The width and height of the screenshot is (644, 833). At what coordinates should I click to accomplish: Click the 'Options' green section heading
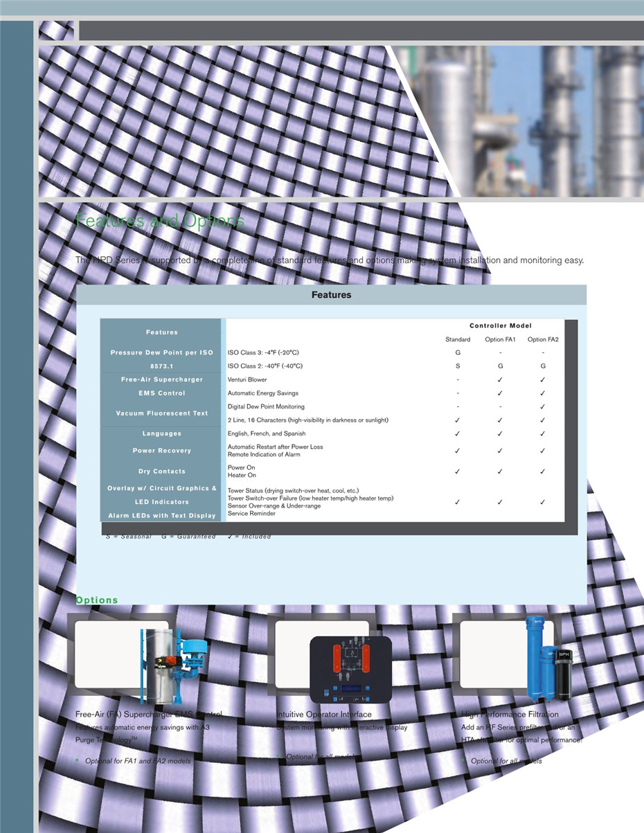pyautogui.click(x=97, y=600)
